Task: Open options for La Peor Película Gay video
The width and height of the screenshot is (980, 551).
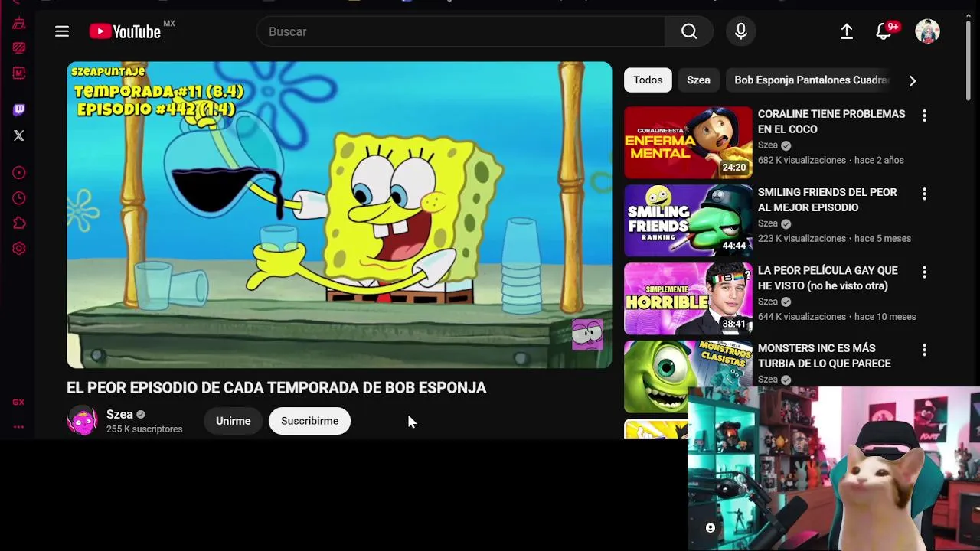Action: tap(924, 272)
